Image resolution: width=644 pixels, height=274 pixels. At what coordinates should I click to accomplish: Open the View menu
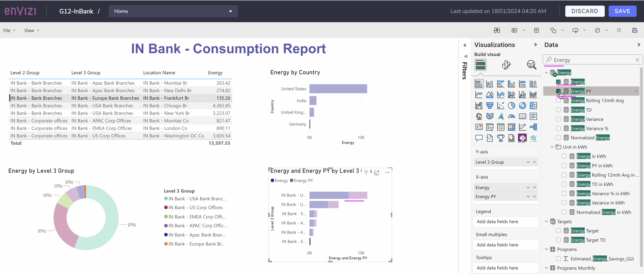pyautogui.click(x=32, y=30)
